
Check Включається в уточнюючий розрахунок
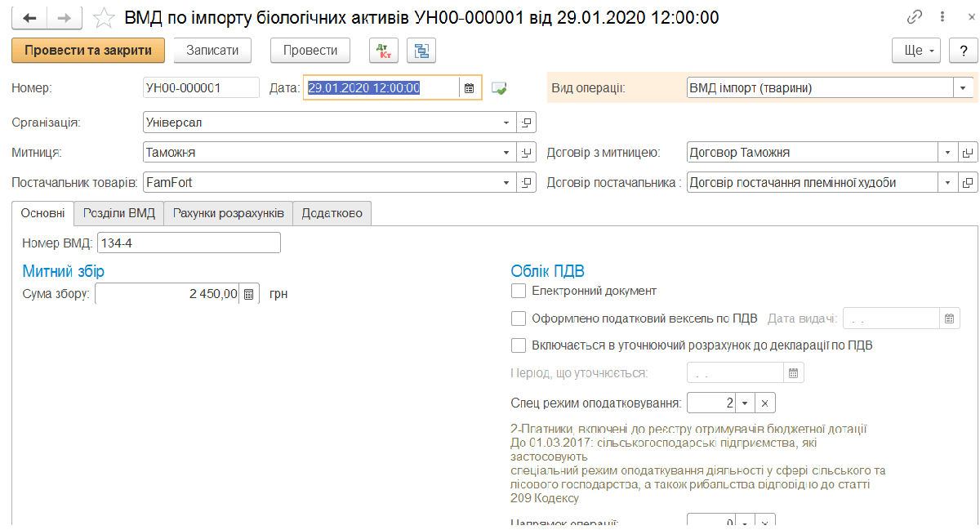518,345
